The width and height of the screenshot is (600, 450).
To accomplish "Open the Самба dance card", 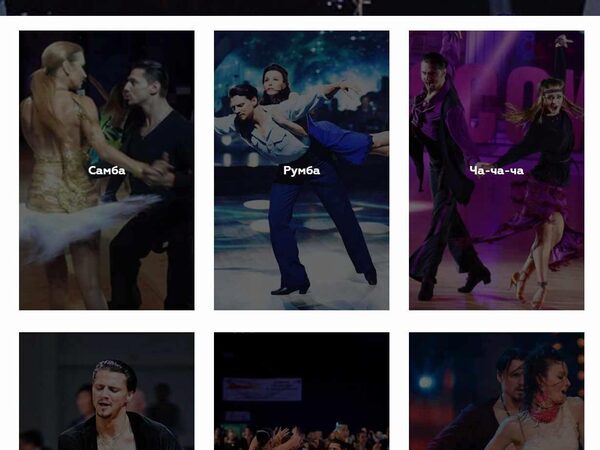I will tap(107, 170).
